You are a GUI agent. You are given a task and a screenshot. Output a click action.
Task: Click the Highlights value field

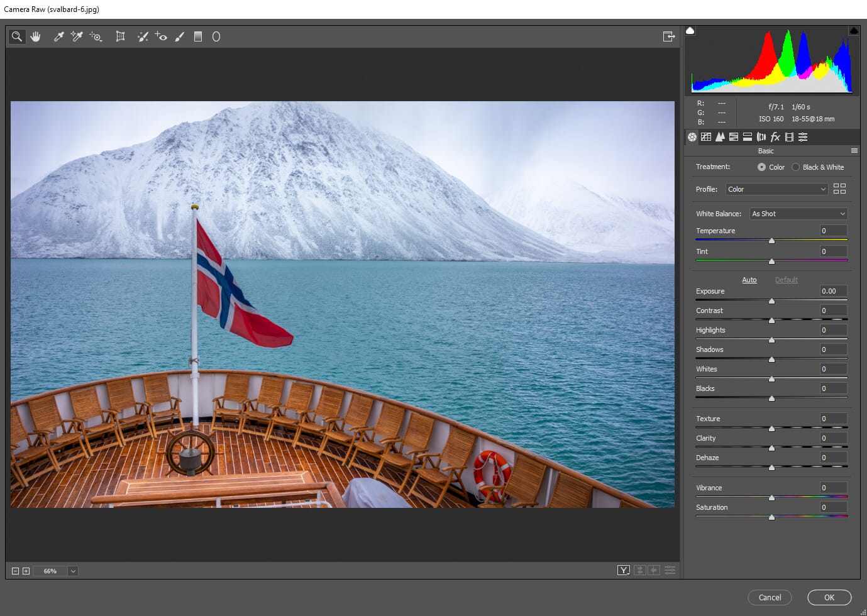coord(834,330)
